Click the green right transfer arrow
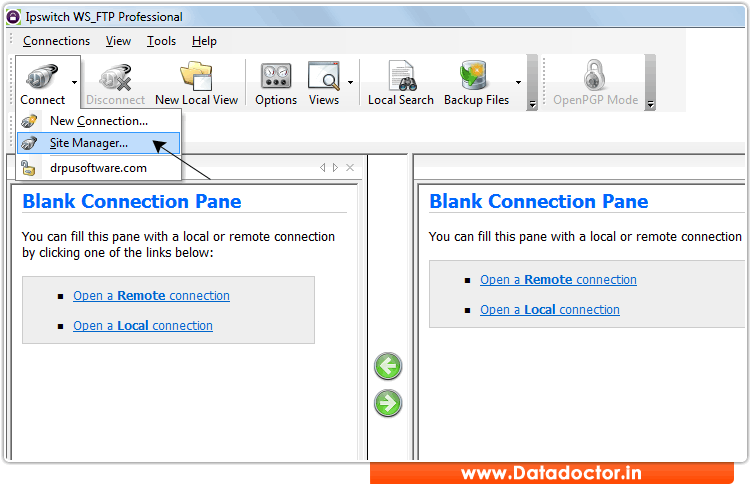 (388, 403)
